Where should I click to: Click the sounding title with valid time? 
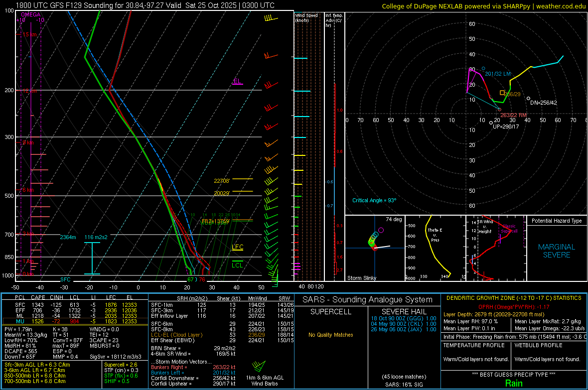[x=145, y=5]
